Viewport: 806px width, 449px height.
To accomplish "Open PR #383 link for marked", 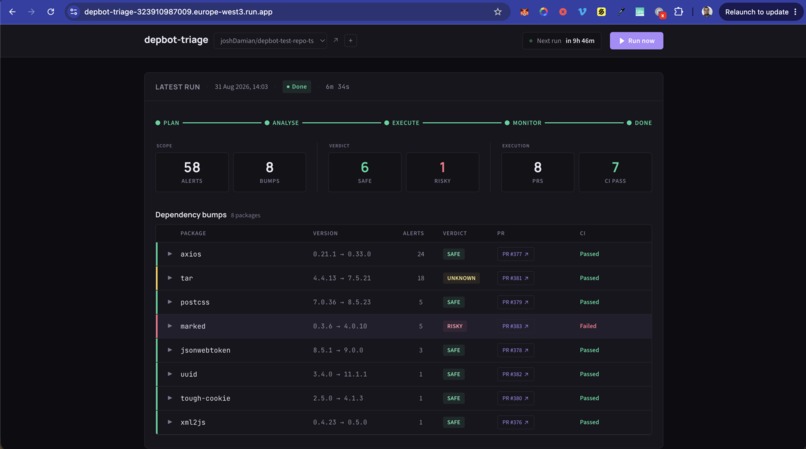I will point(515,326).
